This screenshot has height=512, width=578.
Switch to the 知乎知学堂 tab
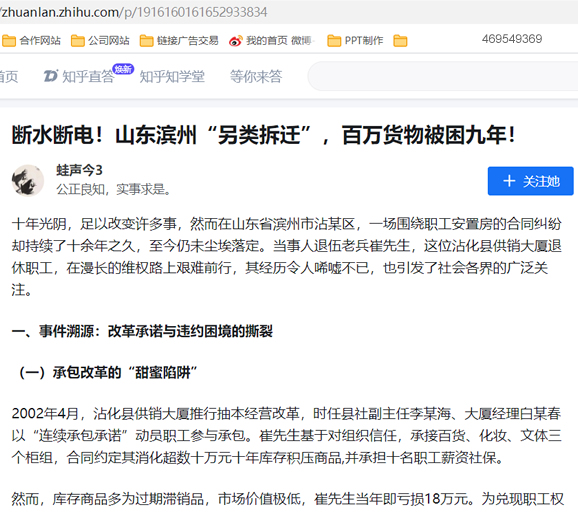point(172,77)
